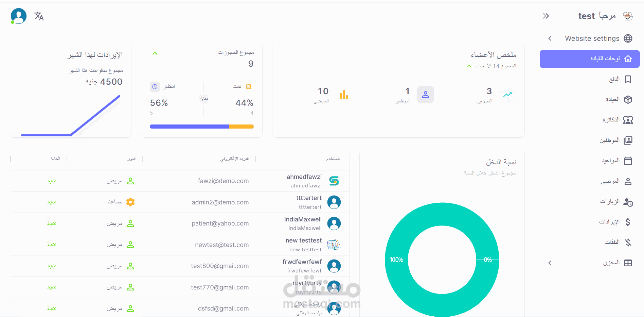
Task: Click the clinic box icon in sidebar
Action: click(628, 100)
